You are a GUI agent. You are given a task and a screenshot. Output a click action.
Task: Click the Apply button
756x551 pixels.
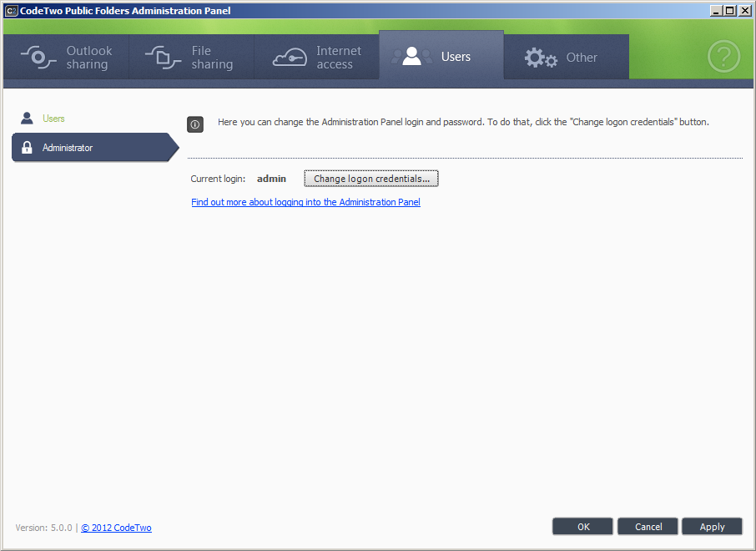712,527
